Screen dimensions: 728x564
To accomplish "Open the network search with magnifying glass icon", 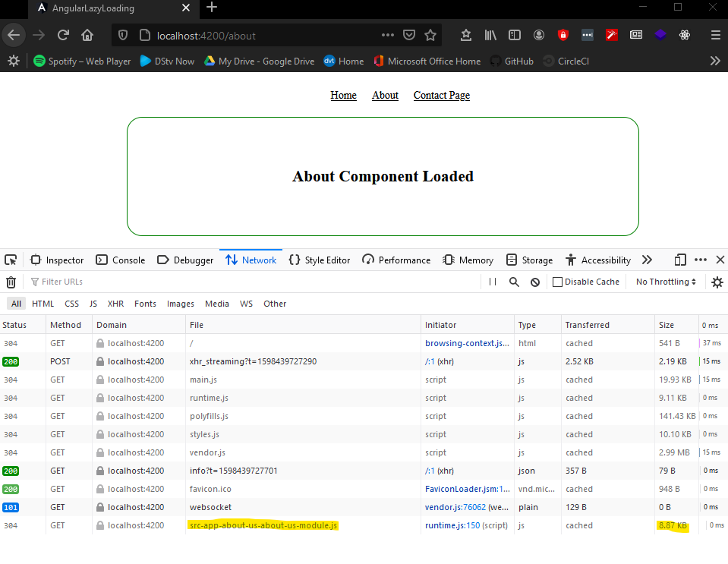I will tap(514, 282).
